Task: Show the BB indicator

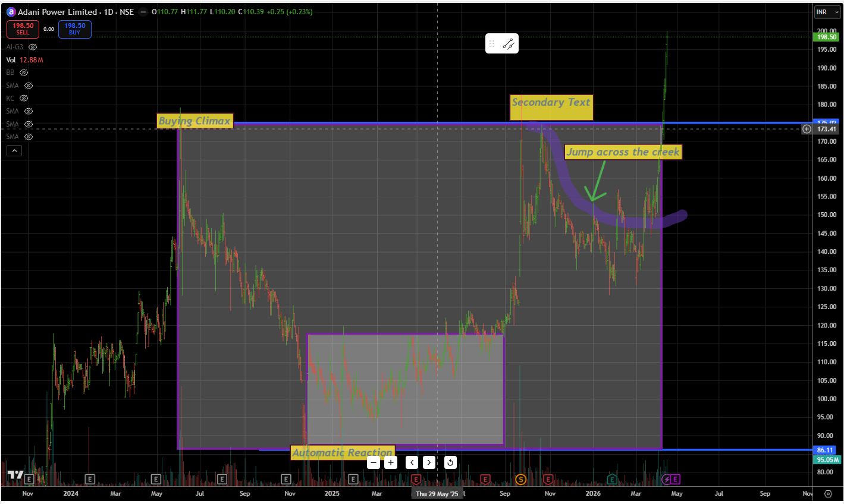Action: (24, 73)
